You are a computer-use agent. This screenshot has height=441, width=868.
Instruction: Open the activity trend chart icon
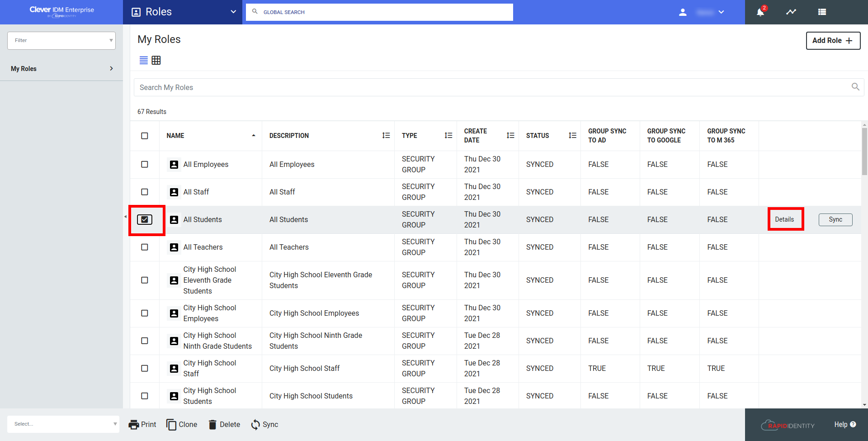[x=791, y=12]
